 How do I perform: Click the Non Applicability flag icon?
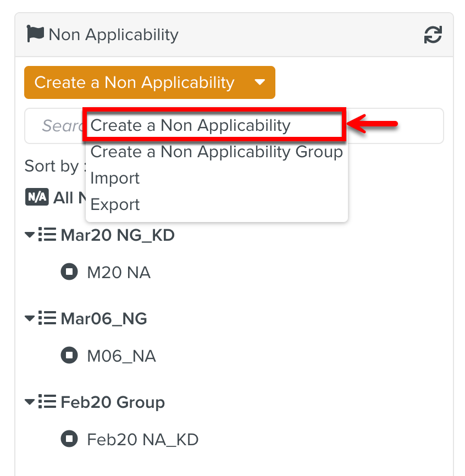35,34
